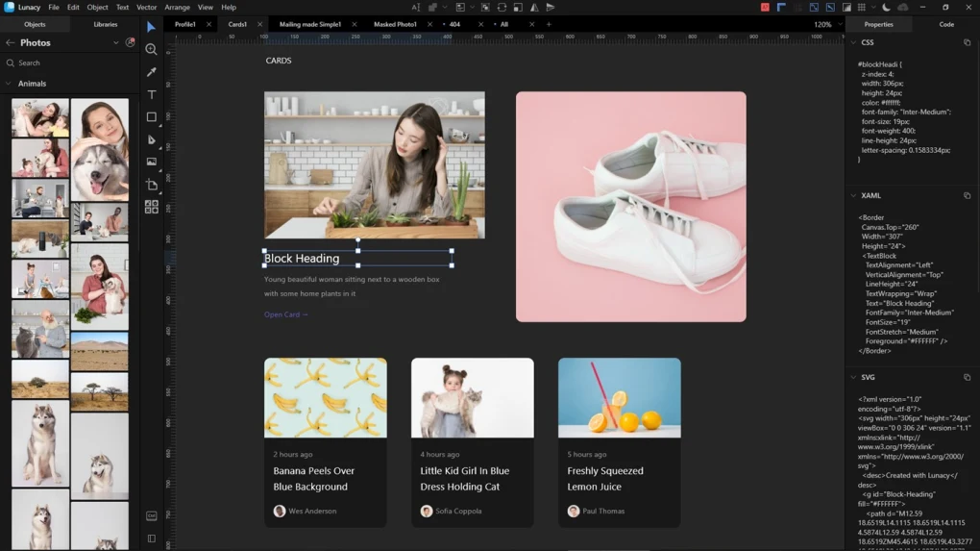Open the Vector menu
The width and height of the screenshot is (980, 551).
146,8
